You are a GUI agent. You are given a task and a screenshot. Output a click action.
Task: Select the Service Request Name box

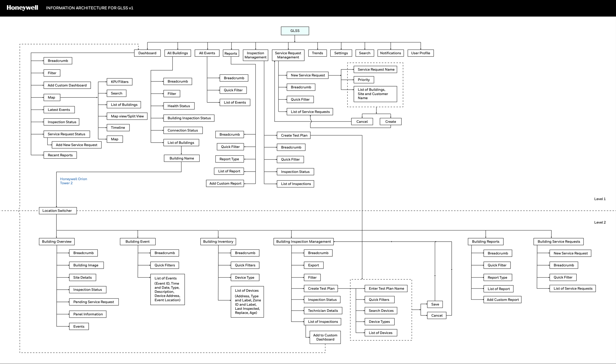pyautogui.click(x=376, y=69)
